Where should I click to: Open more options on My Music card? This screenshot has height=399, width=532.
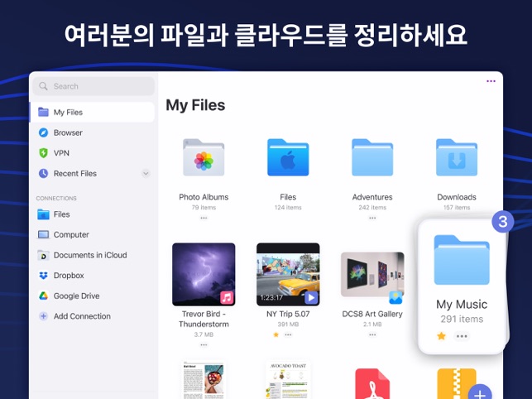pos(462,336)
